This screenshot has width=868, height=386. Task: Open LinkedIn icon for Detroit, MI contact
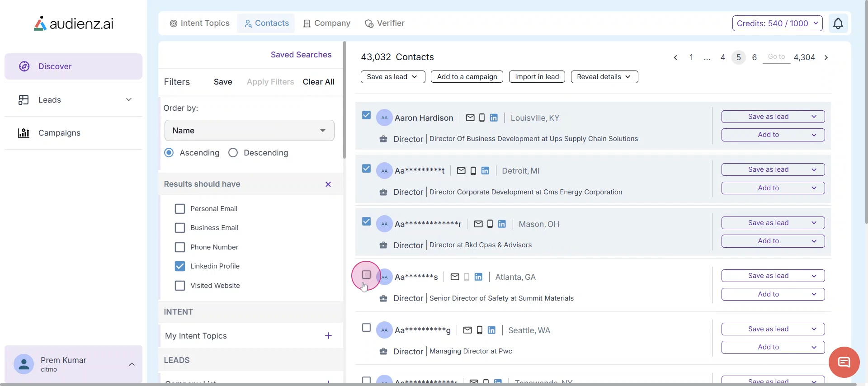click(x=485, y=171)
